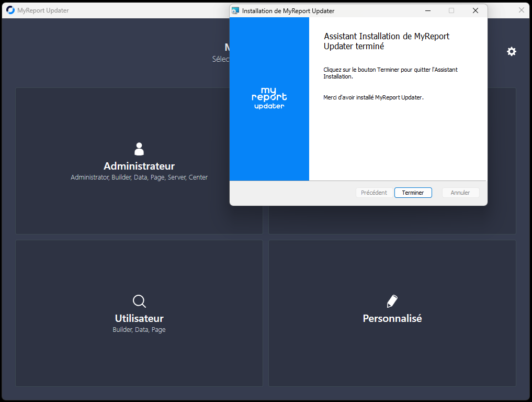This screenshot has height=402, width=532.
Task: Select the Utilisateur magnifier icon
Action: (x=139, y=301)
